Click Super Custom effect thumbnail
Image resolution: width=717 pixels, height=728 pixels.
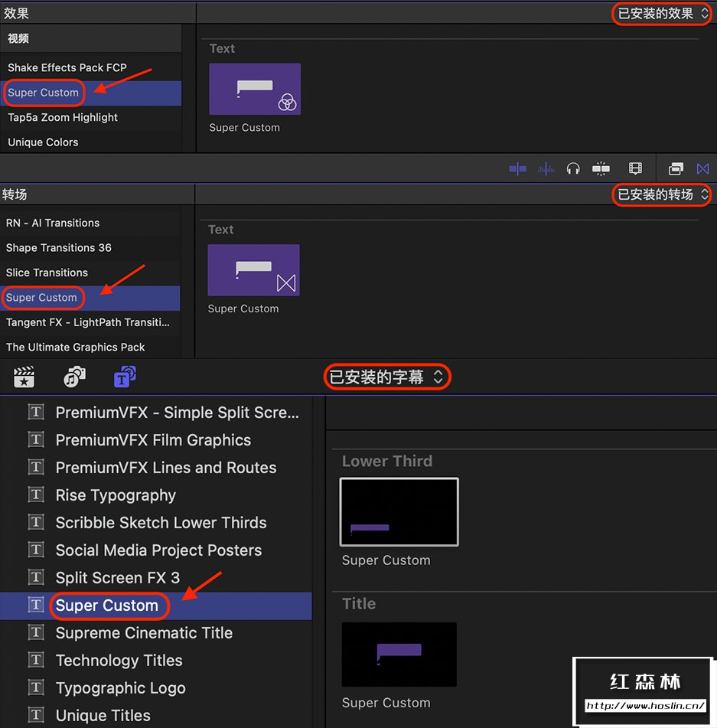click(255, 89)
